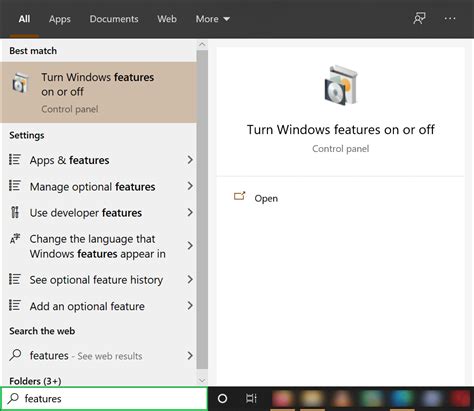The image size is (474, 411).
Task: Click the language icon beside Change the language
Action: 15,239
